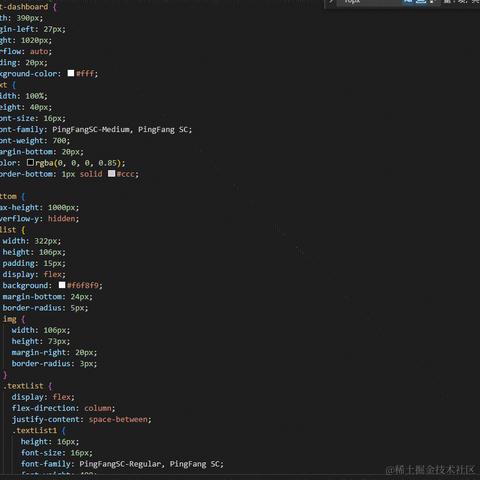480x480 pixels.
Task: Click the 'hidden' overflow-y value
Action: click(x=62, y=219)
